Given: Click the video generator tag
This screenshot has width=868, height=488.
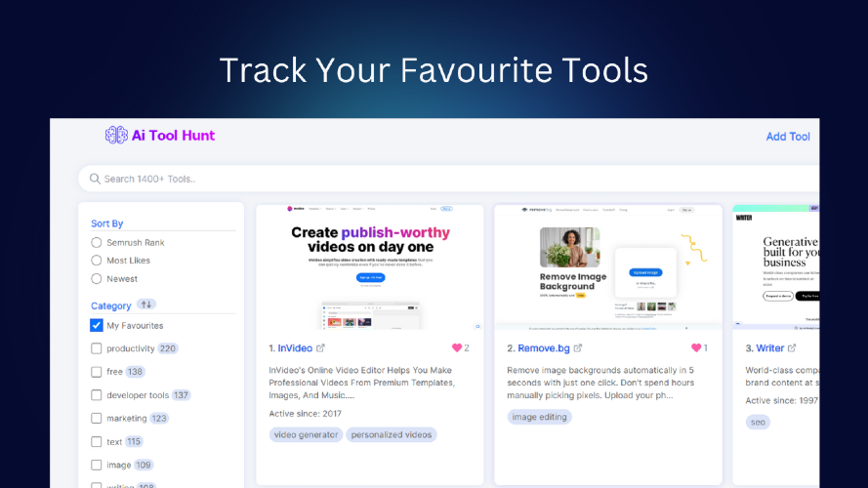Looking at the screenshot, I should (307, 435).
